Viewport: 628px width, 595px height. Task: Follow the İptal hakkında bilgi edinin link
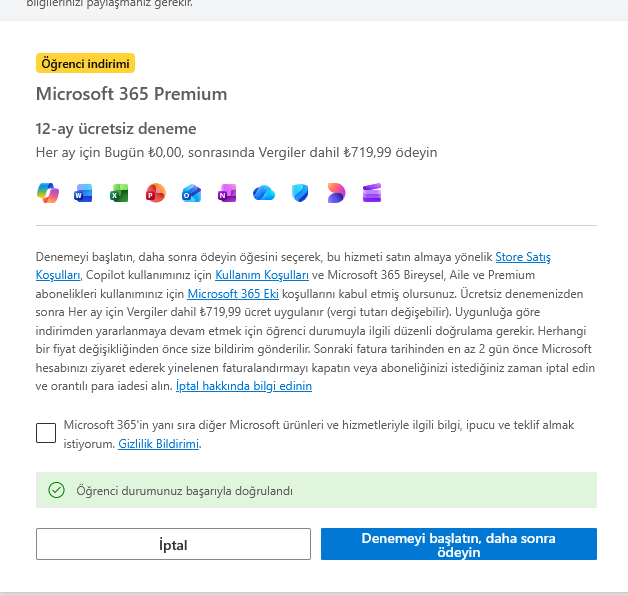pos(244,385)
